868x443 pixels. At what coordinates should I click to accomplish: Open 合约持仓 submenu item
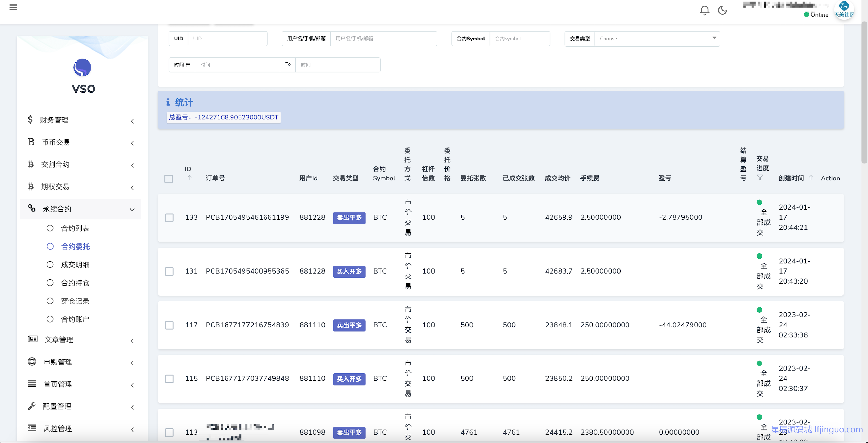(x=75, y=283)
